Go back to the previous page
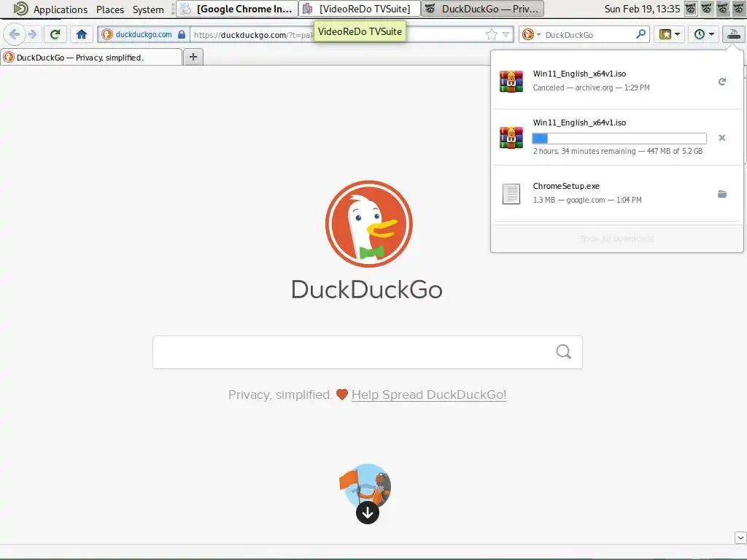This screenshot has height=560, width=747. [15, 34]
